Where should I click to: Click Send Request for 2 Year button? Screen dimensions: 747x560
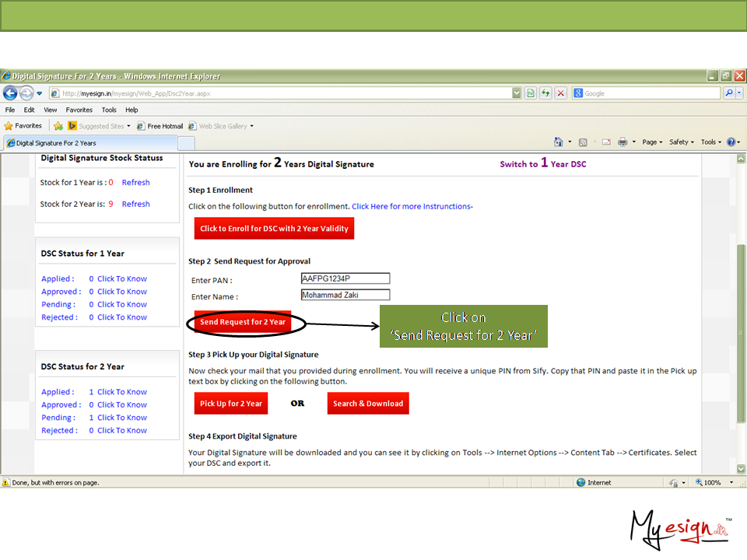click(243, 322)
